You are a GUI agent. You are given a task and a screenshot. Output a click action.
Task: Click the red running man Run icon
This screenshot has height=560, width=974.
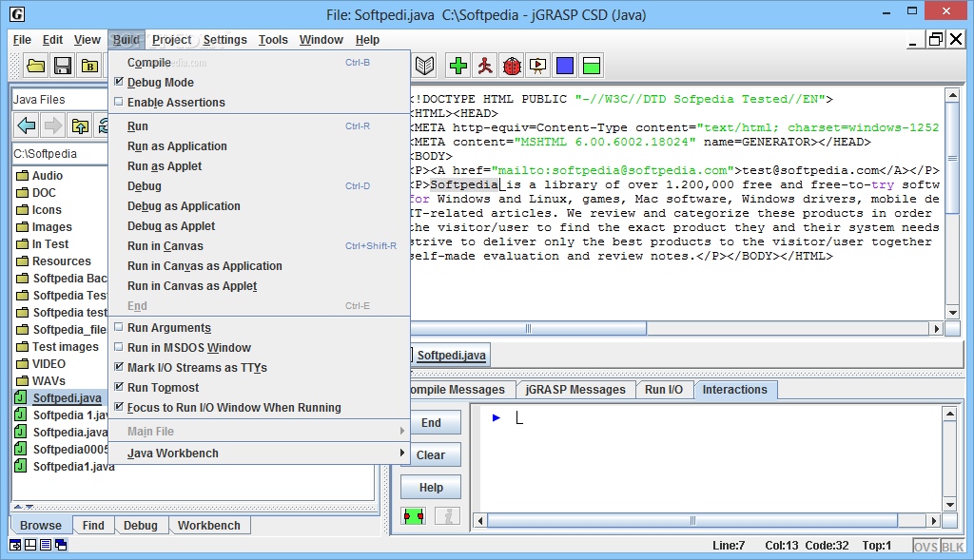coord(485,66)
